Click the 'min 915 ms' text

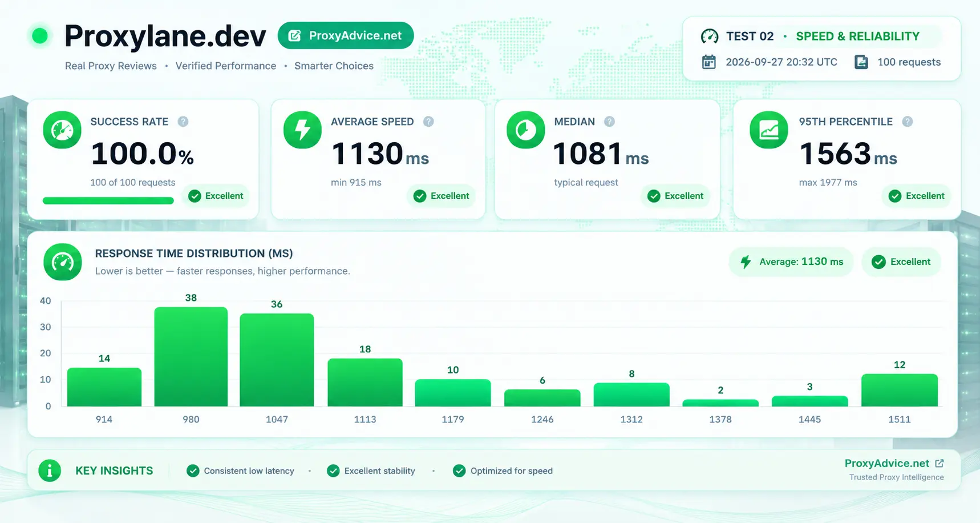[356, 183]
